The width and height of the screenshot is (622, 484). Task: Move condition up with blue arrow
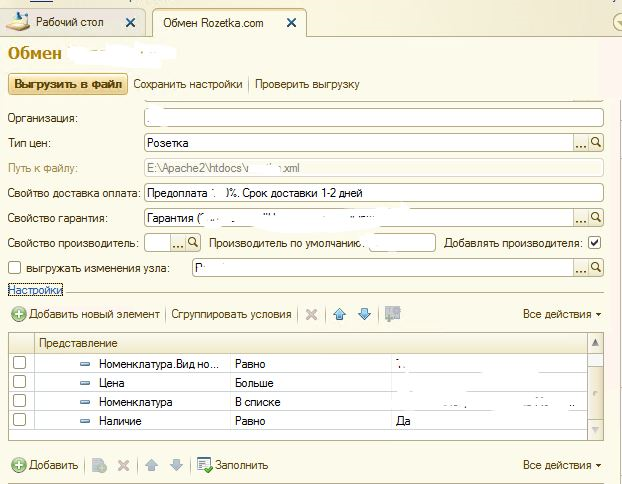coord(340,314)
